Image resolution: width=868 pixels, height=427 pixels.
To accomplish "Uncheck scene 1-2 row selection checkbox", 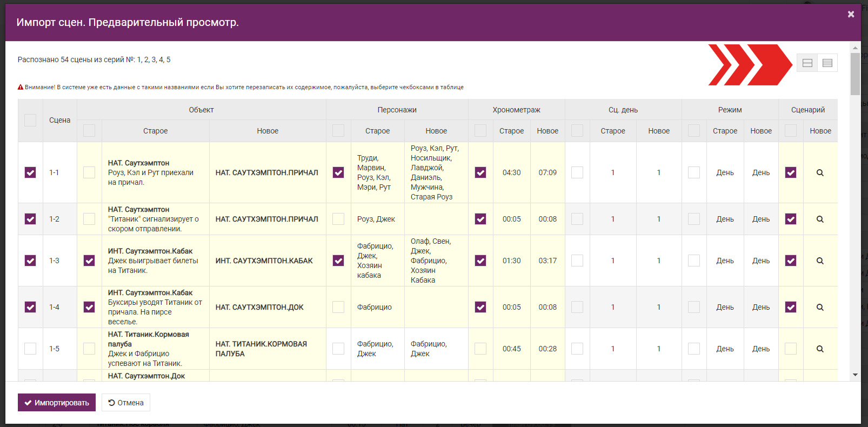I will pos(30,219).
